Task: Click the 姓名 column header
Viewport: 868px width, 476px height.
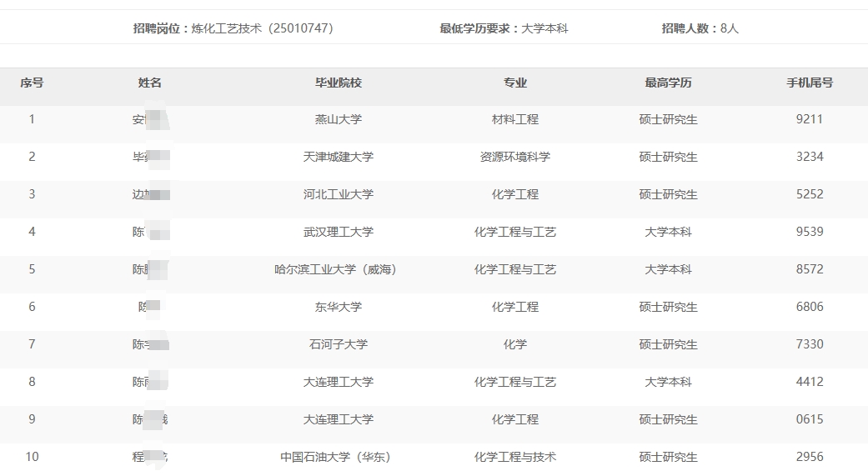Action: (x=150, y=83)
